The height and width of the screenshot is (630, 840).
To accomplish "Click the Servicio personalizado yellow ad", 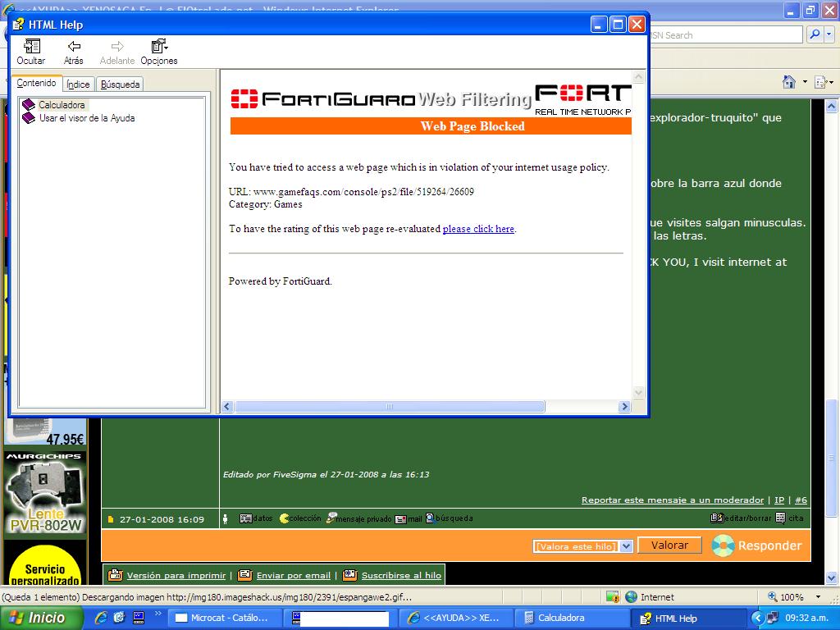I will point(45,563).
